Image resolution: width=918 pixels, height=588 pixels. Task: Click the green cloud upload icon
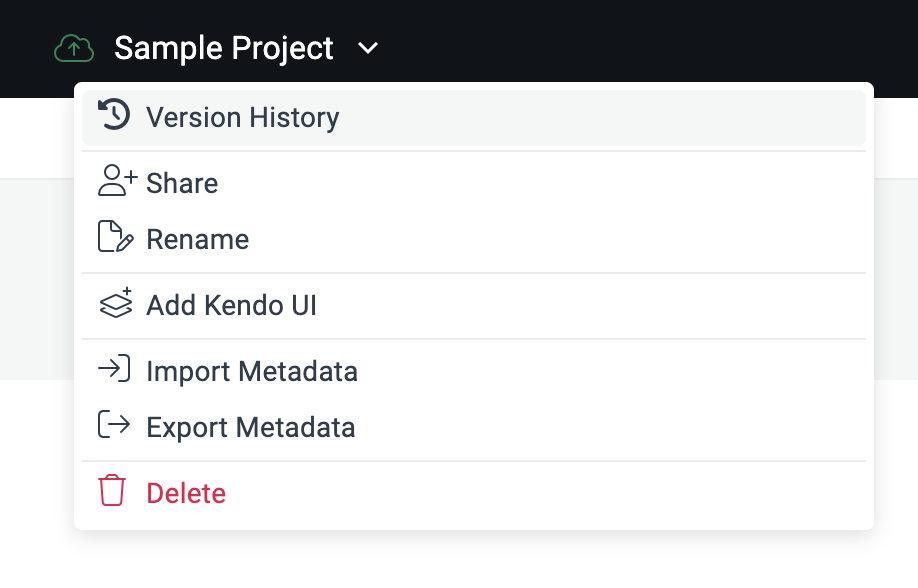pos(73,48)
